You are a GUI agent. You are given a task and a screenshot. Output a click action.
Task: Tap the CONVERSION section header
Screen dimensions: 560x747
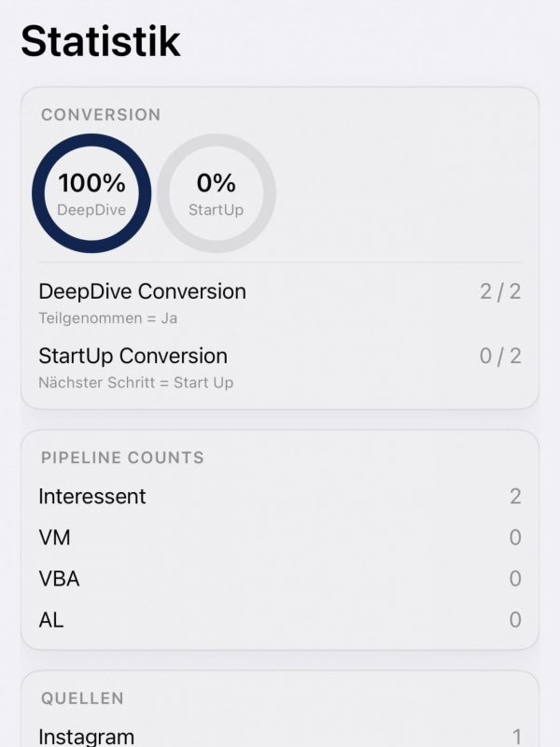(x=101, y=115)
